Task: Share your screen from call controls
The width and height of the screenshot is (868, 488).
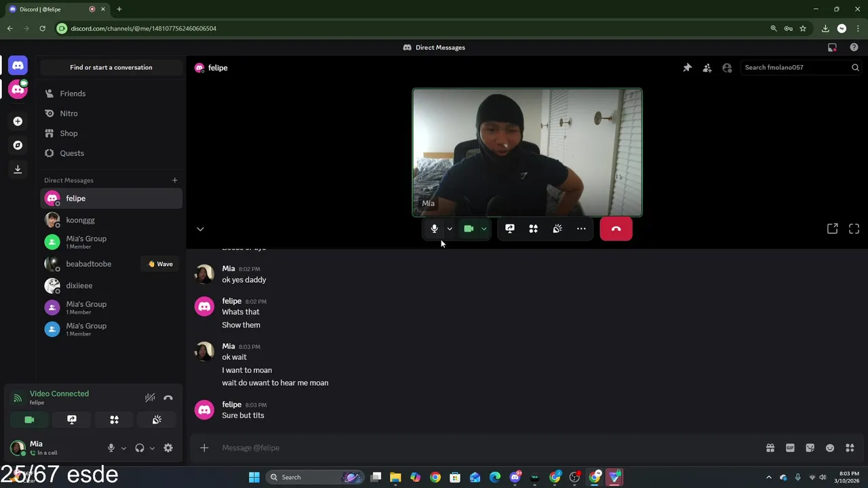Action: [x=510, y=229]
